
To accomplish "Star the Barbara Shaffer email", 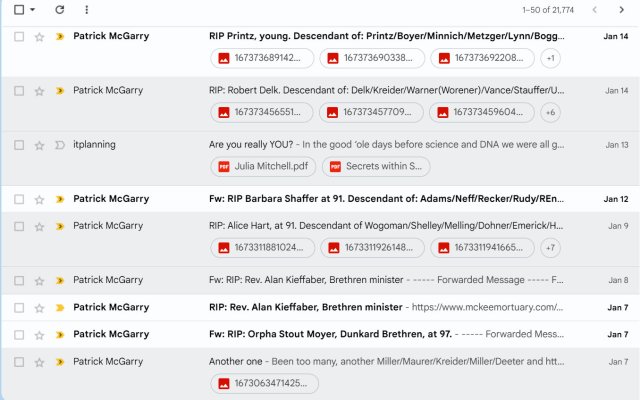I will (39, 199).
